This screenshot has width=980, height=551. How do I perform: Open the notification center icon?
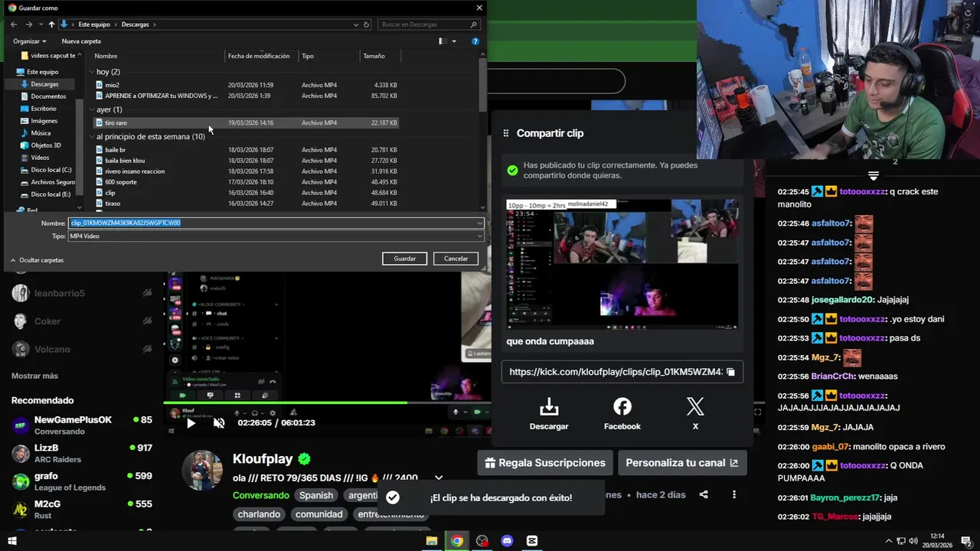tap(967, 541)
